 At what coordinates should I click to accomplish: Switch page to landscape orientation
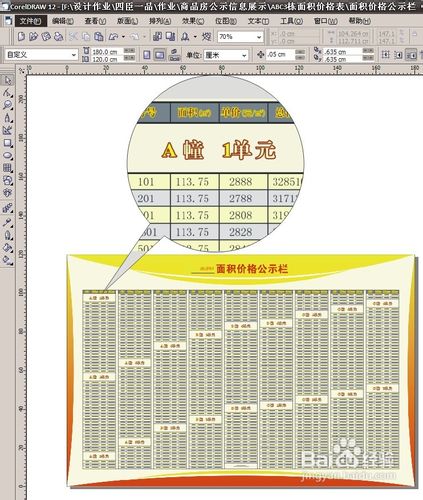tap(160, 55)
